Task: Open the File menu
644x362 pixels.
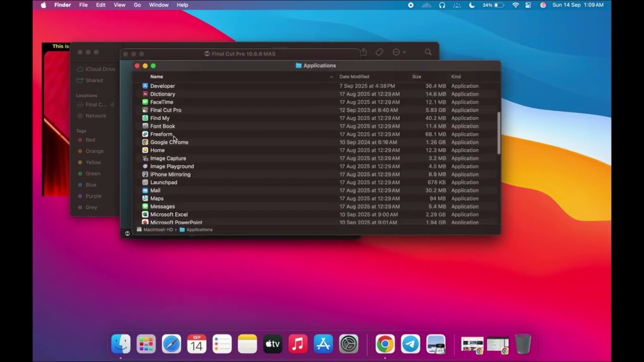Action: 84,5
